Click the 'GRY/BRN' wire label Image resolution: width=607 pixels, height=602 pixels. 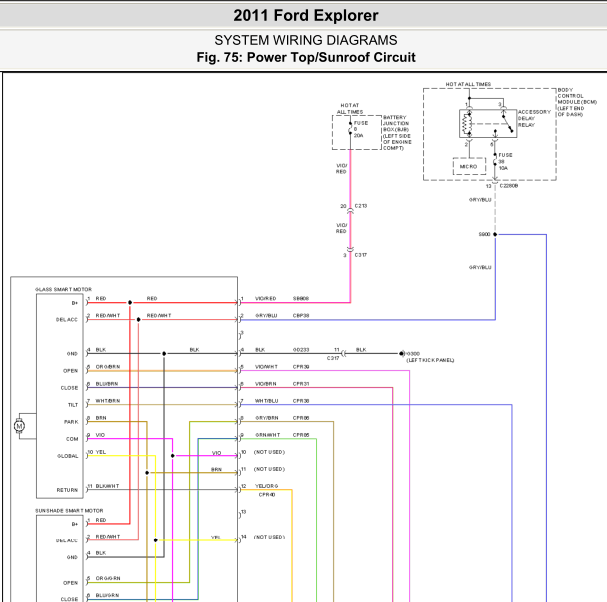click(267, 418)
